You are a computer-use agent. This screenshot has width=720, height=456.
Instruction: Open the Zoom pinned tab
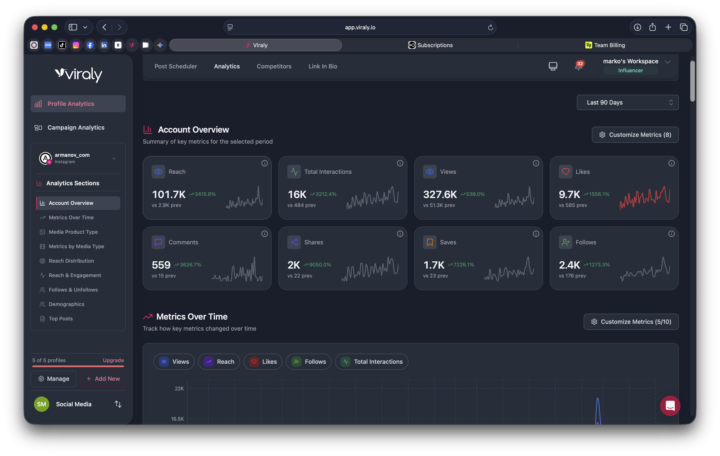pos(48,45)
